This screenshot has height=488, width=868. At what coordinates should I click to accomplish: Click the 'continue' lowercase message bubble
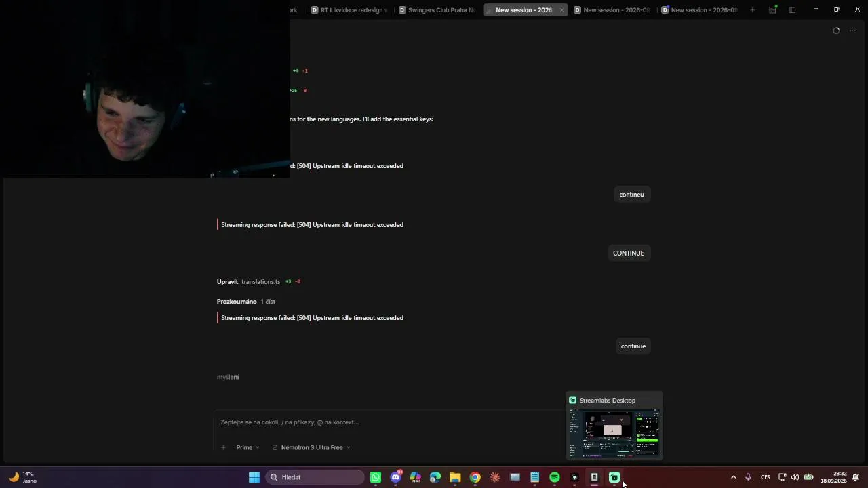click(633, 346)
